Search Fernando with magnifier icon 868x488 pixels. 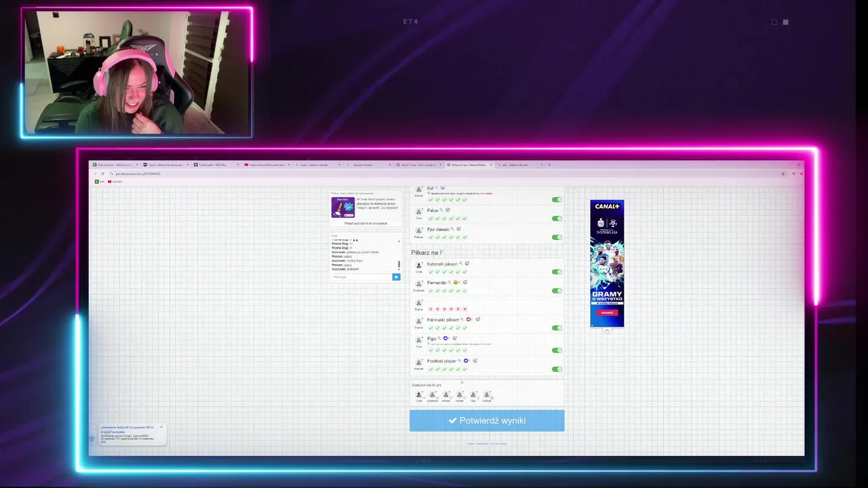(449, 282)
